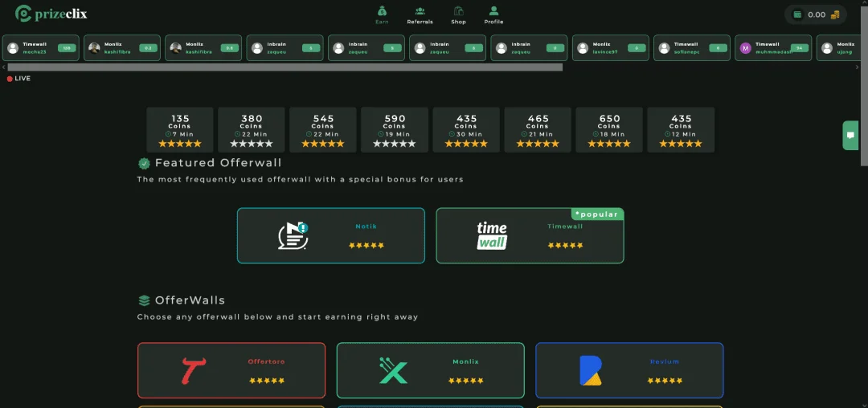Click lavince97's avatar in the live feed
The image size is (868, 408).
pos(583,48)
